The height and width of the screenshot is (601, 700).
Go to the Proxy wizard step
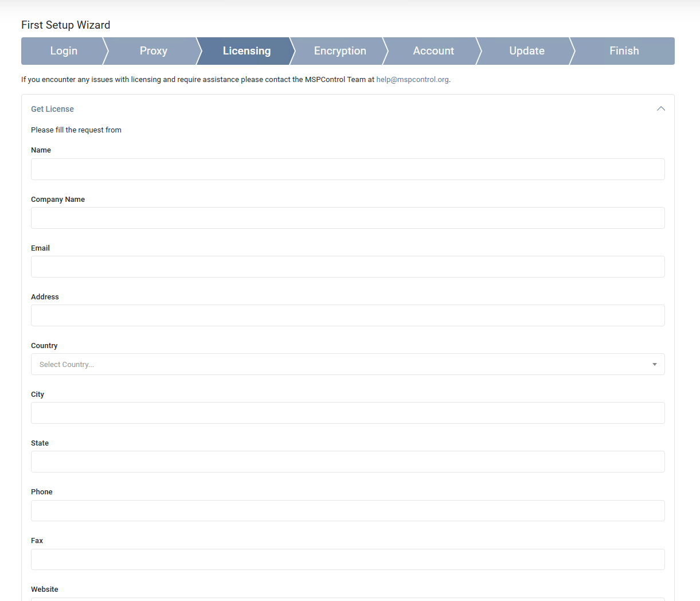[154, 51]
